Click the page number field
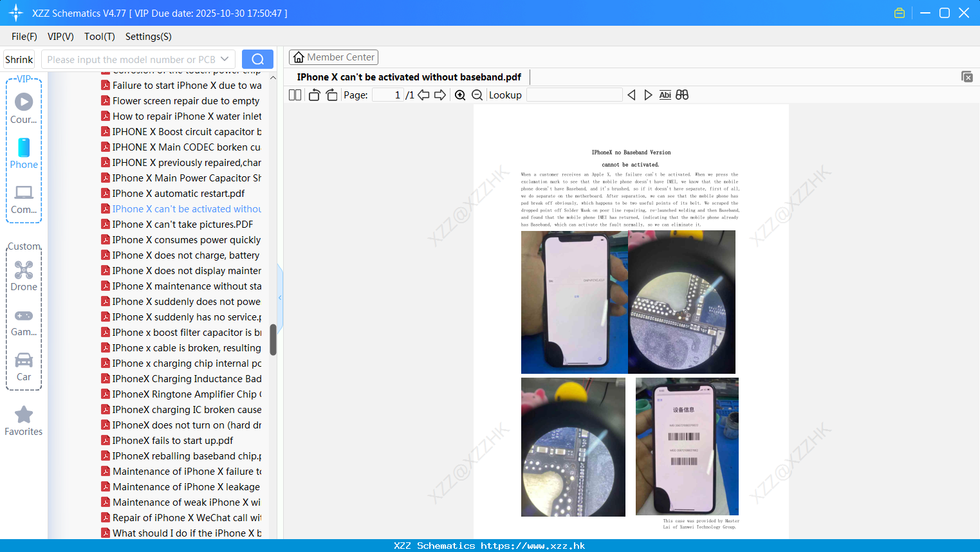This screenshot has width=980, height=552. [388, 95]
